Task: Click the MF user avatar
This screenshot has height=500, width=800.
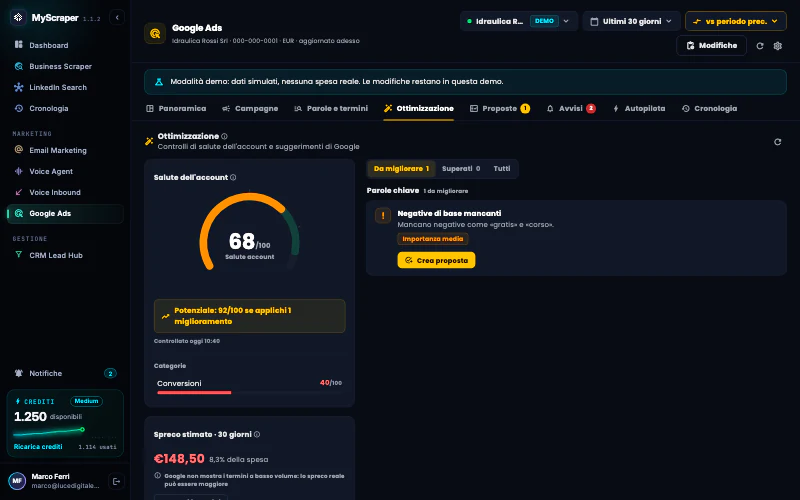Action: pyautogui.click(x=17, y=481)
